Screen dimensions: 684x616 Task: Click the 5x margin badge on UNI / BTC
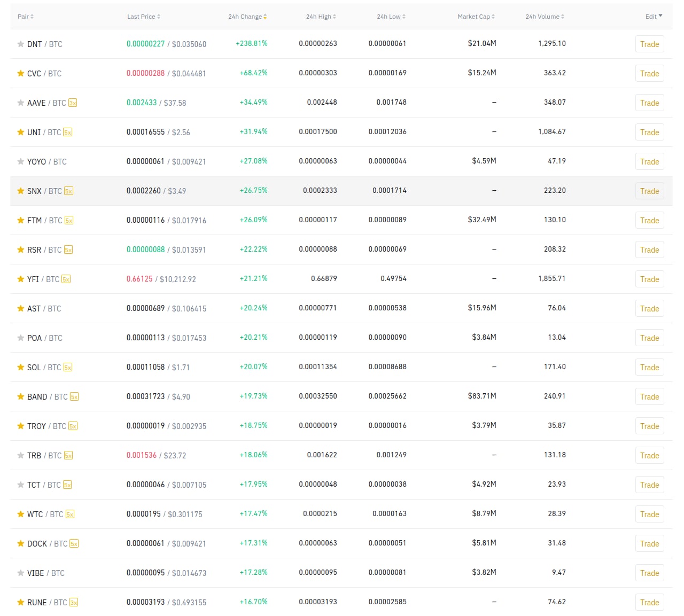68,132
